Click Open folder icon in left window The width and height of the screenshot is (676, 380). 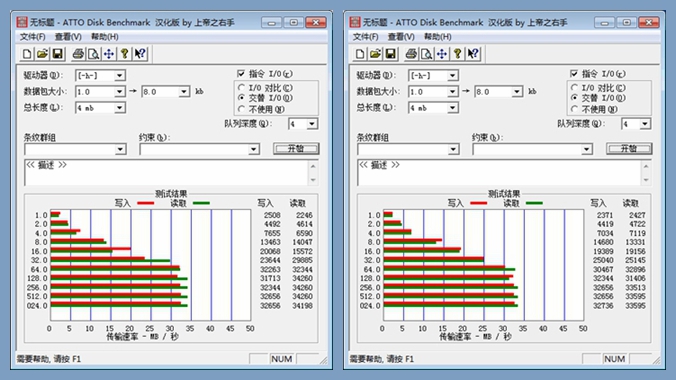coord(42,54)
